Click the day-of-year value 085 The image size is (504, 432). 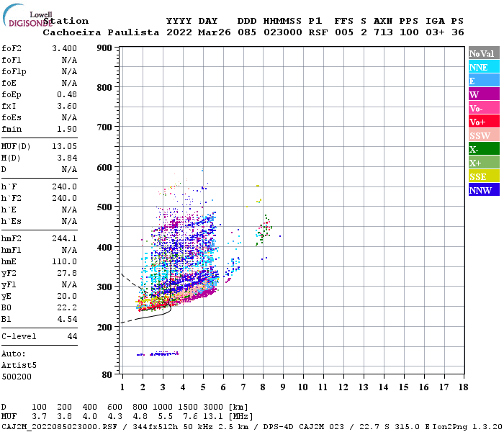[x=247, y=32]
